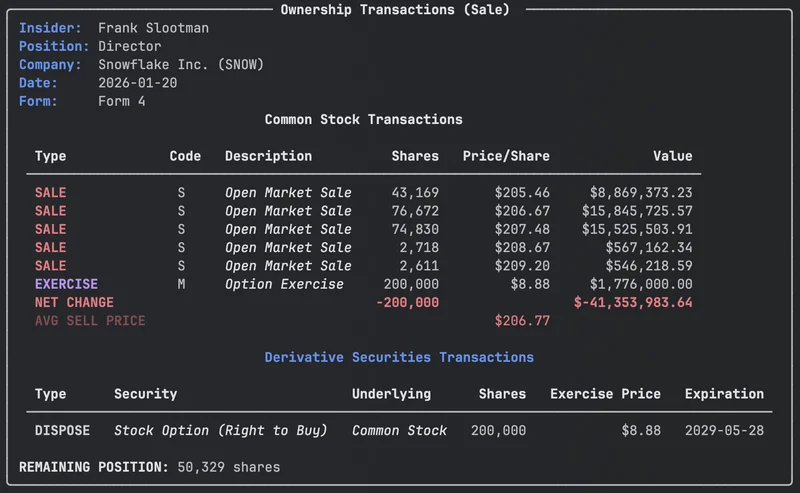Select the value $567,162.34
Viewport: 800px width, 493px height.
648,248
